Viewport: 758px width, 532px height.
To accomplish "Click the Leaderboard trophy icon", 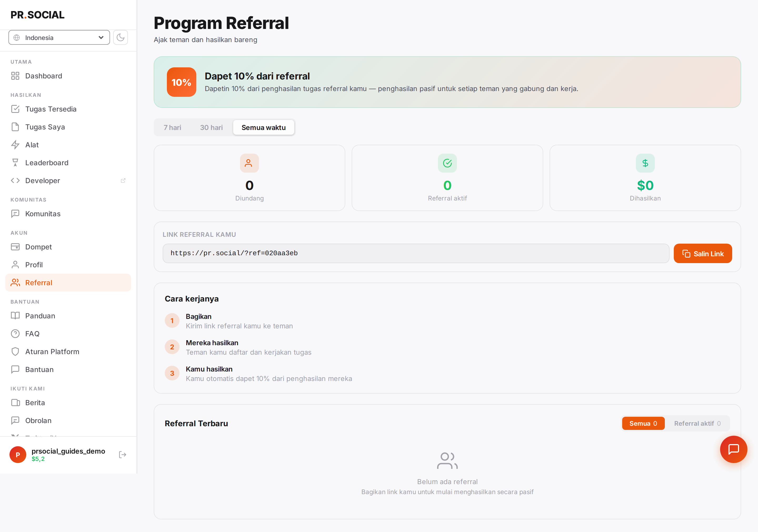I will 15,162.
